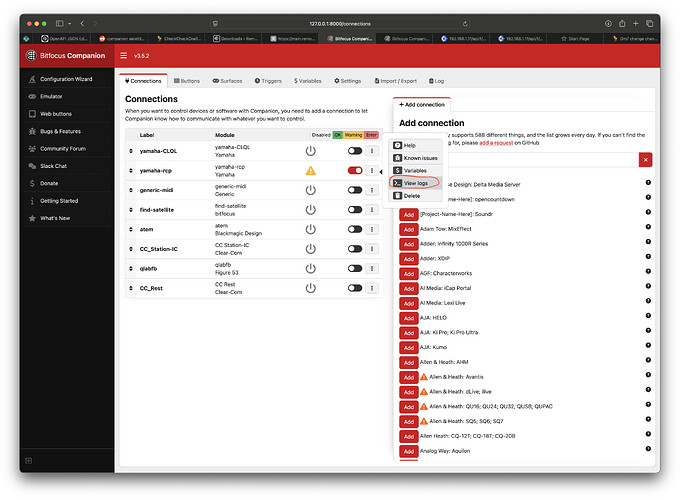Click the browser back arrow
This screenshot has width=681, height=500.
pyautogui.click(x=82, y=23)
